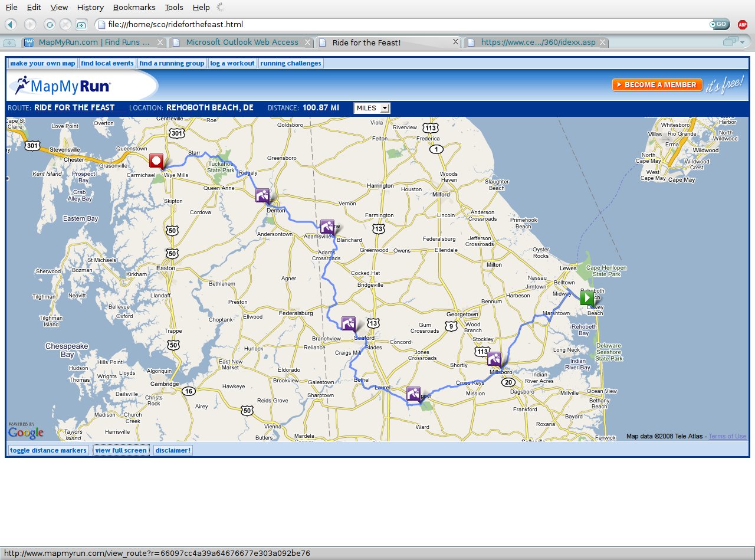Viewport: 755px width, 560px height.
Task: Click the purple waypoint marker at Millsboro
Action: 494,359
